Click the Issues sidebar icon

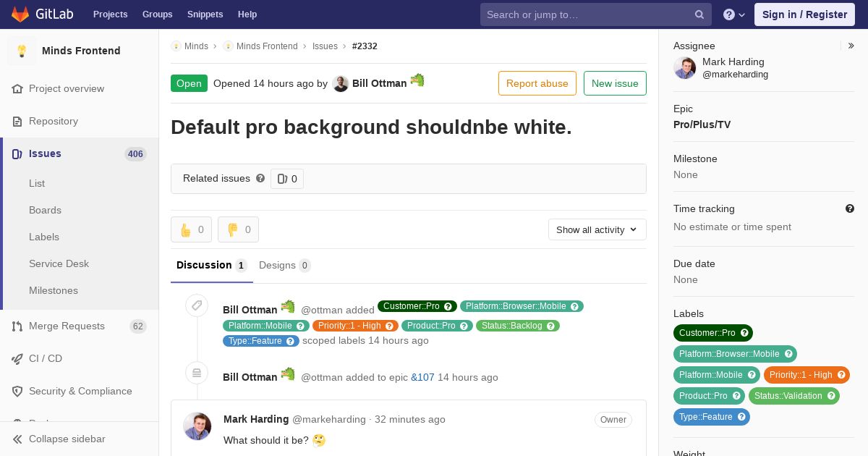[17, 153]
